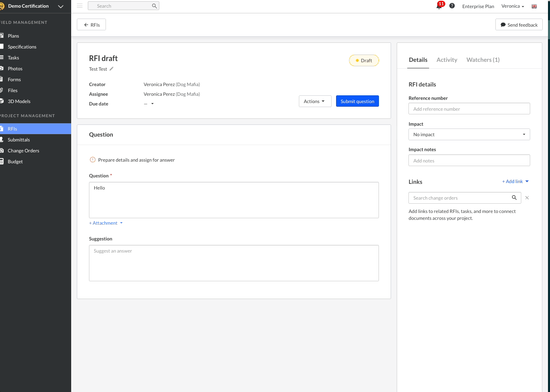
Task: Clear the change orders search with the X
Action: (x=527, y=198)
